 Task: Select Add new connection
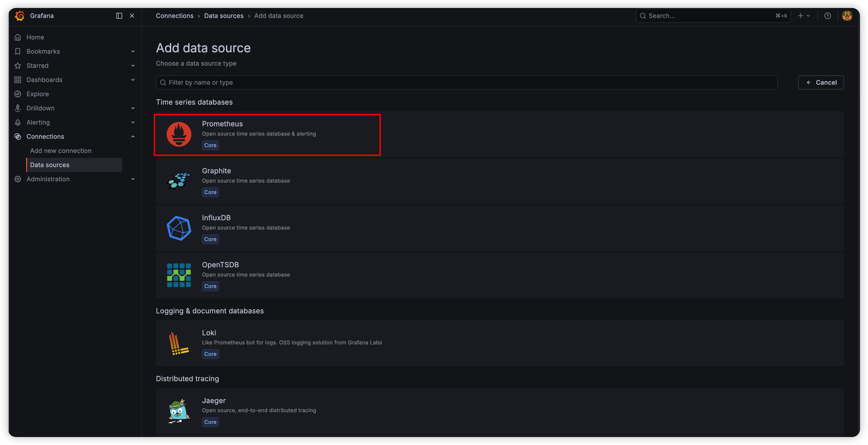pos(61,151)
